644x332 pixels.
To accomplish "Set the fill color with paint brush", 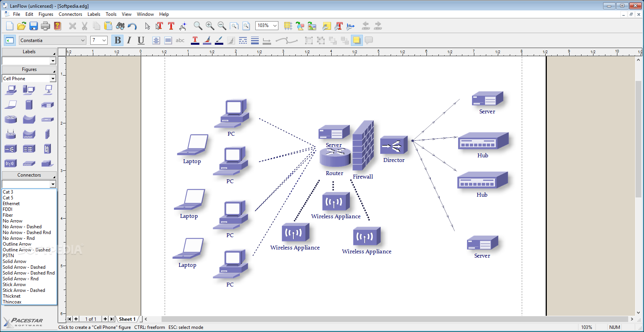I will [x=207, y=40].
